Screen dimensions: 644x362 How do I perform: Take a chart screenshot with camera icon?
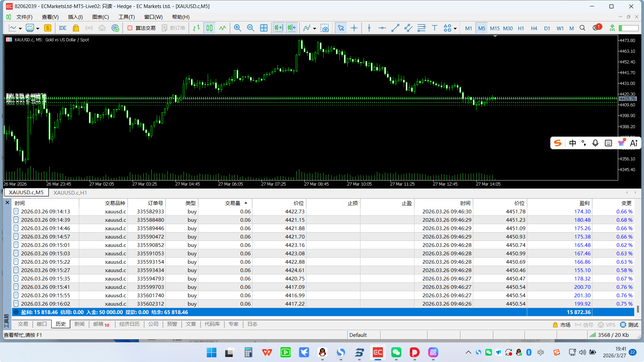(325, 28)
